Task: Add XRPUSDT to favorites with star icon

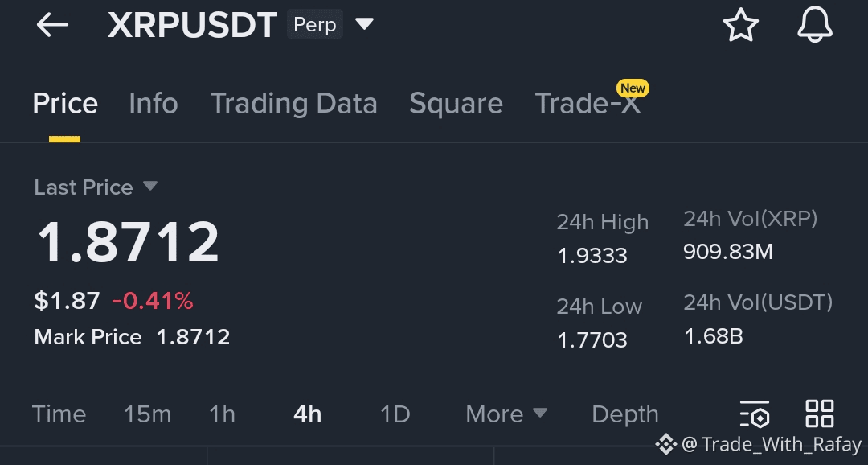Action: [x=740, y=25]
